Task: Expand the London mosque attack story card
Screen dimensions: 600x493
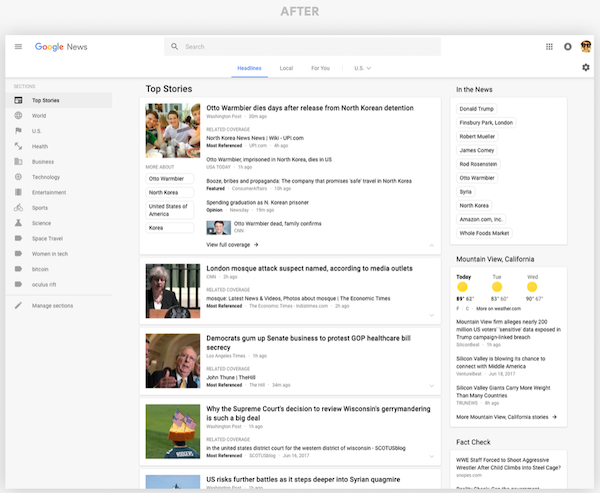Action: [431, 315]
